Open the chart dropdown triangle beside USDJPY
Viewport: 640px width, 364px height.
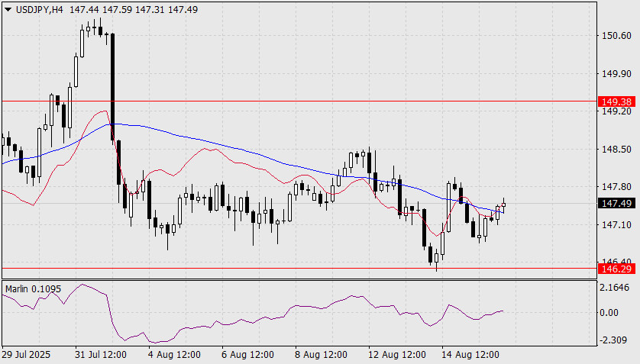click(8, 9)
